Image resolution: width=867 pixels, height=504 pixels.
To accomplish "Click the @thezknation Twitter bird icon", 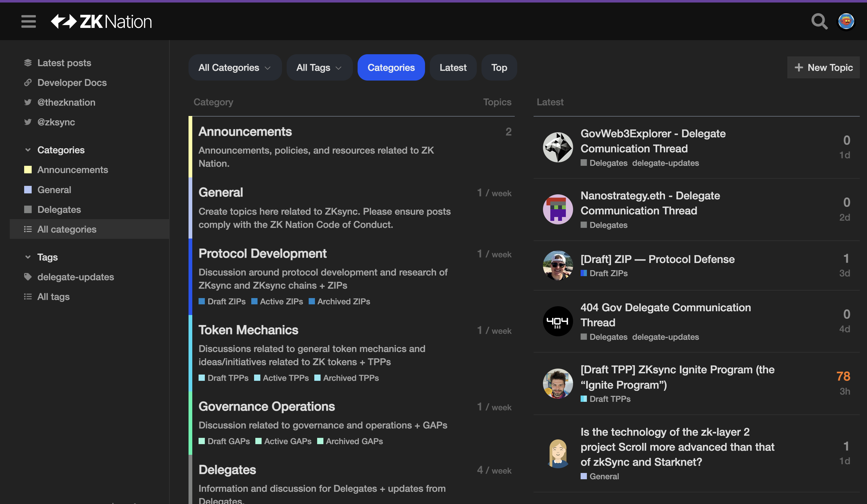I will pos(28,102).
